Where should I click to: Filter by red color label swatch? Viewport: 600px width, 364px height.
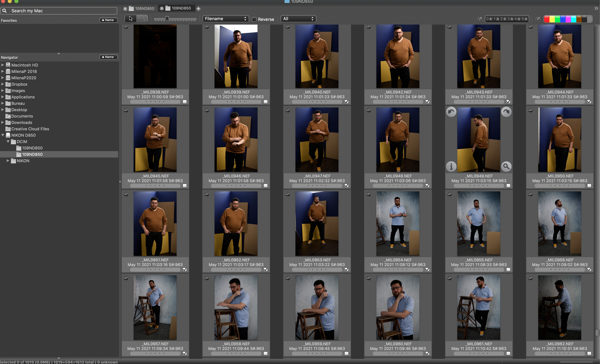[x=547, y=19]
